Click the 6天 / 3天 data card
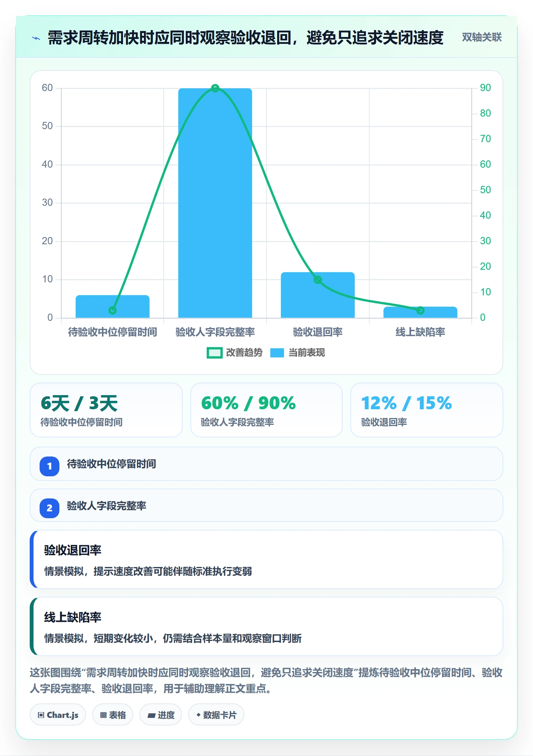Viewport: 533px width, 756px height. [x=106, y=410]
